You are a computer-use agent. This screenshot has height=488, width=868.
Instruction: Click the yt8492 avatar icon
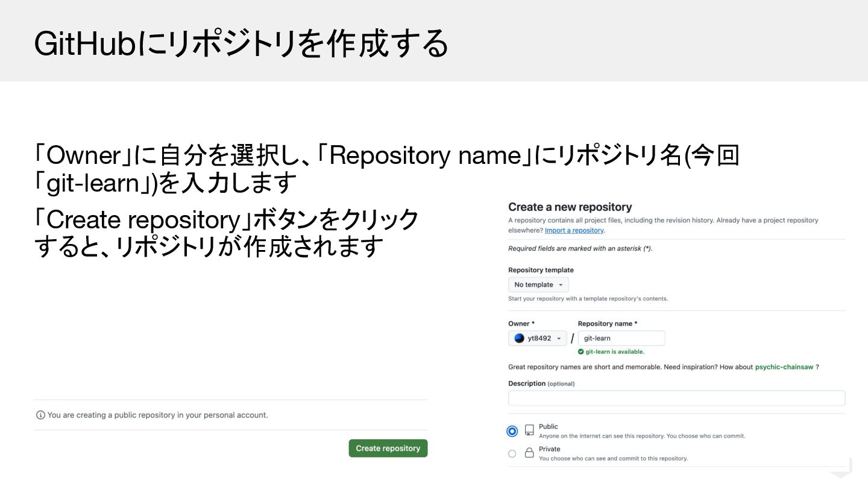pyautogui.click(x=519, y=338)
